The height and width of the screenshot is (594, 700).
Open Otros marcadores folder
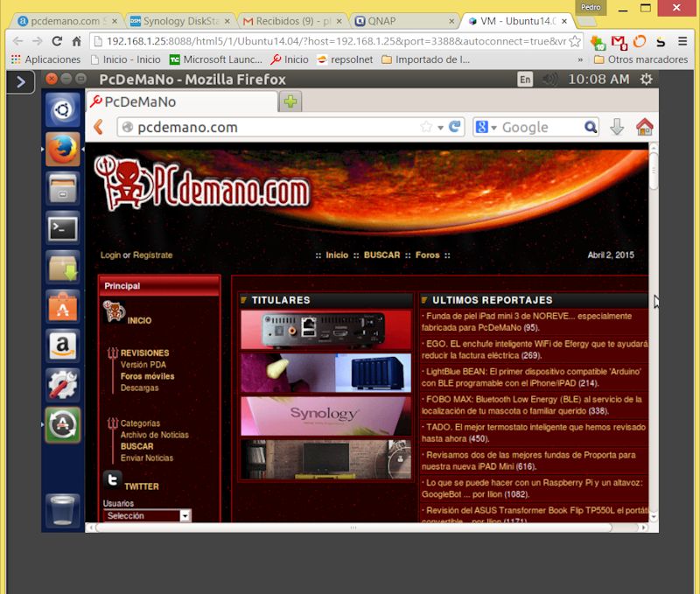click(641, 59)
